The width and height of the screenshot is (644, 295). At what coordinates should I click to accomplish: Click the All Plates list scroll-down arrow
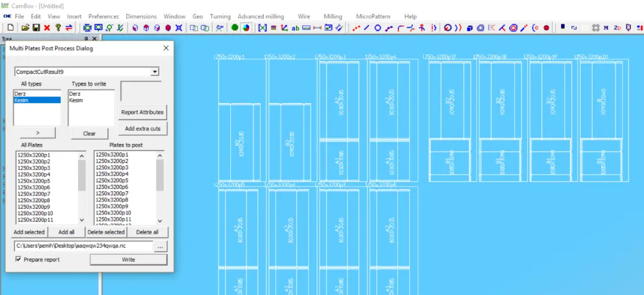[82, 221]
